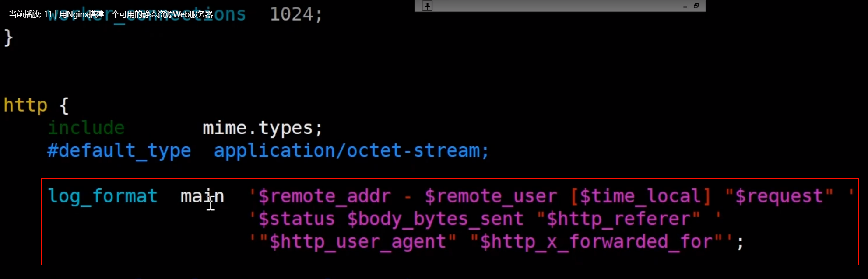
Task: Place cursor on the log_format directive
Action: tap(102, 196)
